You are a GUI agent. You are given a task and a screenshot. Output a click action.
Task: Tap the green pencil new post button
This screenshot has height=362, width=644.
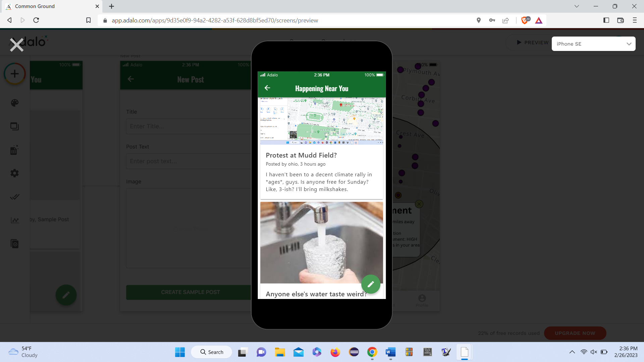pos(370,284)
